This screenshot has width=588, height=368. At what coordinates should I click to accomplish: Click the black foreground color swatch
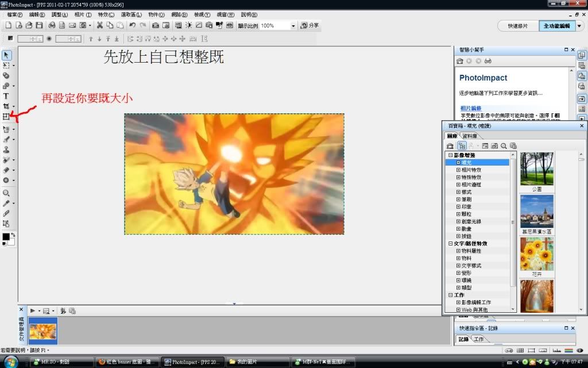(6, 236)
